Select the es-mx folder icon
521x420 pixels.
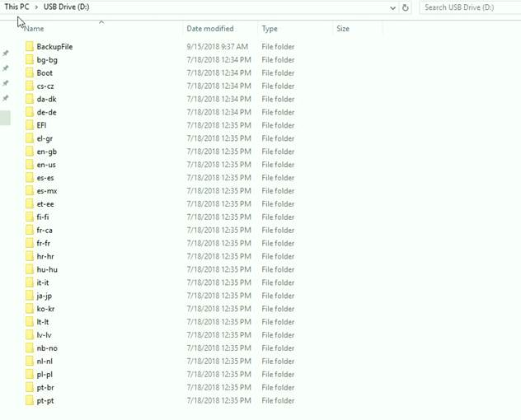point(30,191)
